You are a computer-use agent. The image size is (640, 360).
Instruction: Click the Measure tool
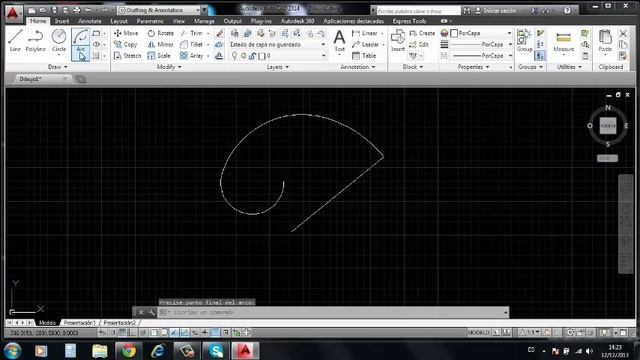coord(563,40)
